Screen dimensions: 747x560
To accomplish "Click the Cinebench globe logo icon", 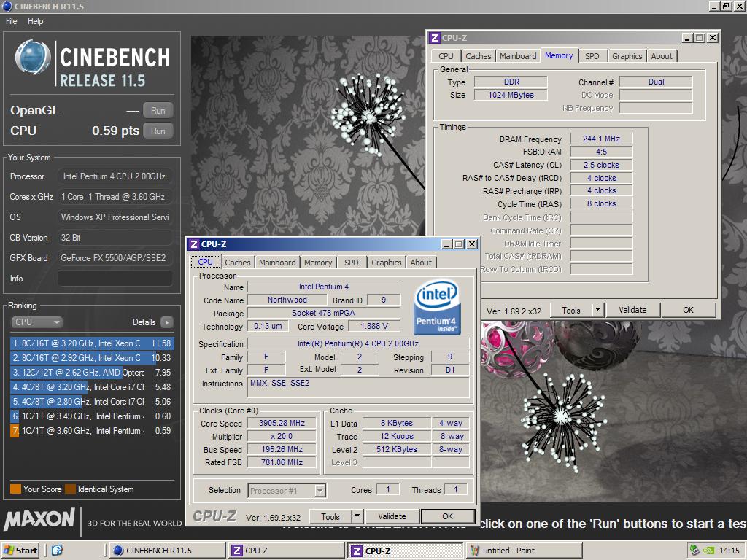I will point(33,57).
